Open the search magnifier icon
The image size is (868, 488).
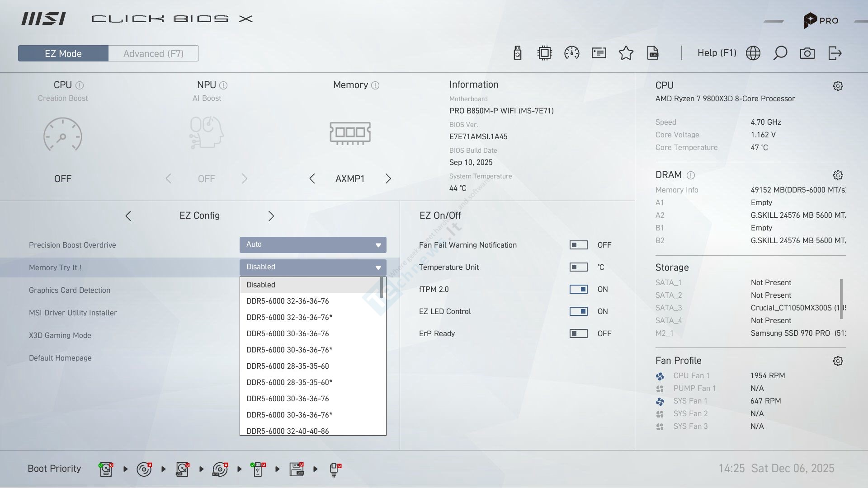tap(780, 53)
